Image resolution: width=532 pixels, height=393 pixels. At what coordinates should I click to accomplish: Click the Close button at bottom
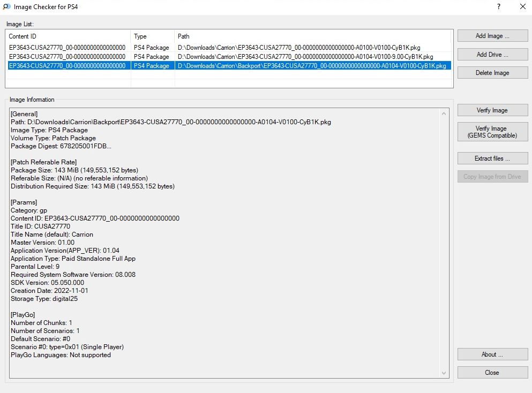(492, 373)
